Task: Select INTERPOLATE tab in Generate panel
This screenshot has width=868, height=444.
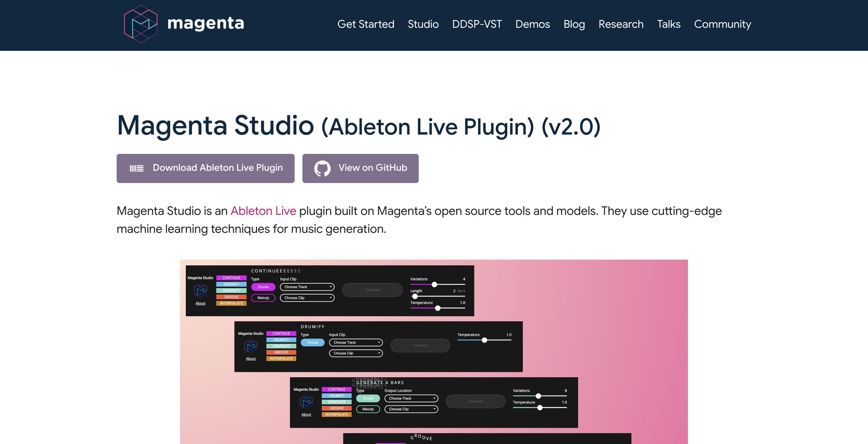Action: [337, 415]
